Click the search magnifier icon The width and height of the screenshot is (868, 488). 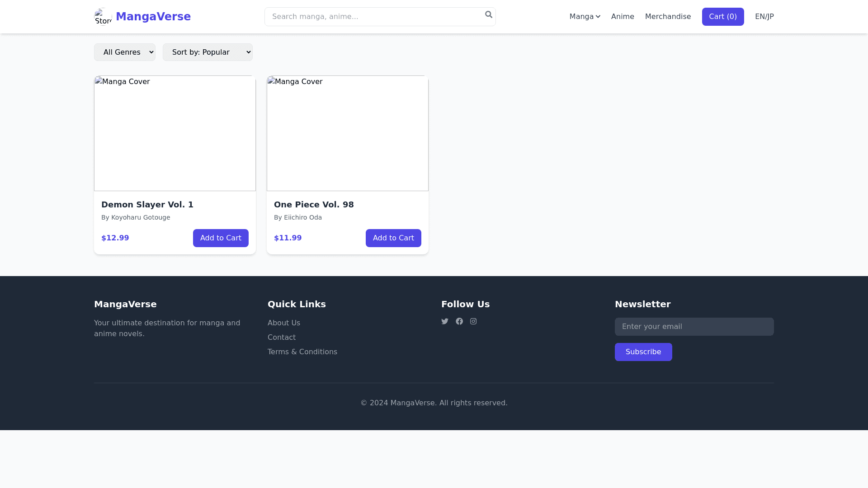coord(489,15)
